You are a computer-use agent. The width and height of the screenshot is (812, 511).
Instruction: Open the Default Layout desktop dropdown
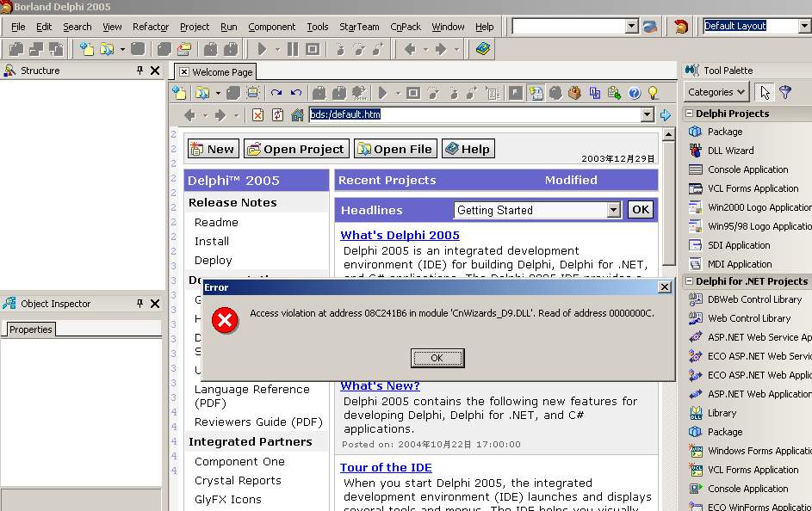pos(804,27)
